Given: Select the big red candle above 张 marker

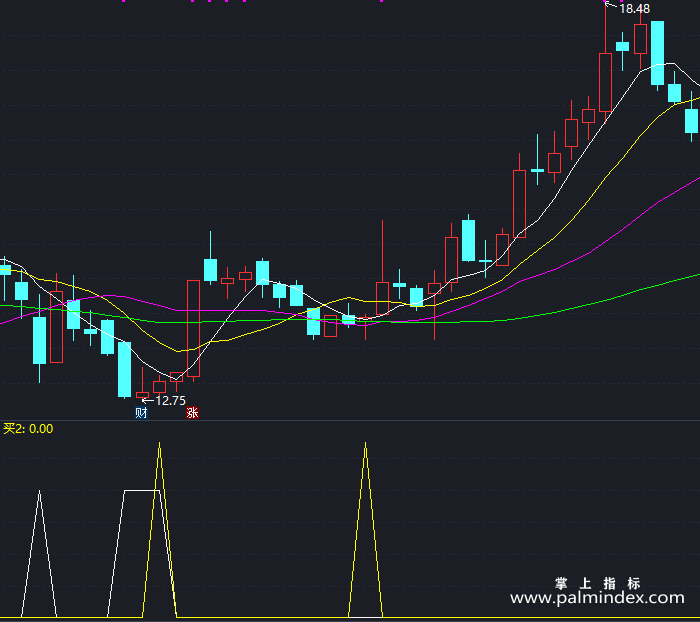Looking at the screenshot, I should (x=193, y=328).
